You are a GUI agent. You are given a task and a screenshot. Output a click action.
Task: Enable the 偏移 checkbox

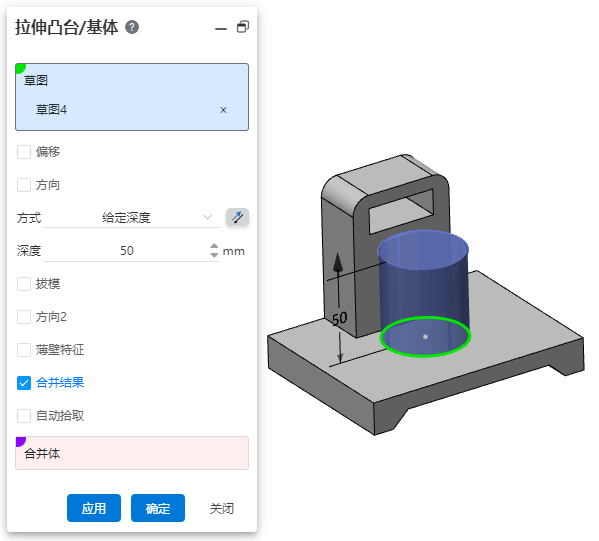[x=24, y=152]
